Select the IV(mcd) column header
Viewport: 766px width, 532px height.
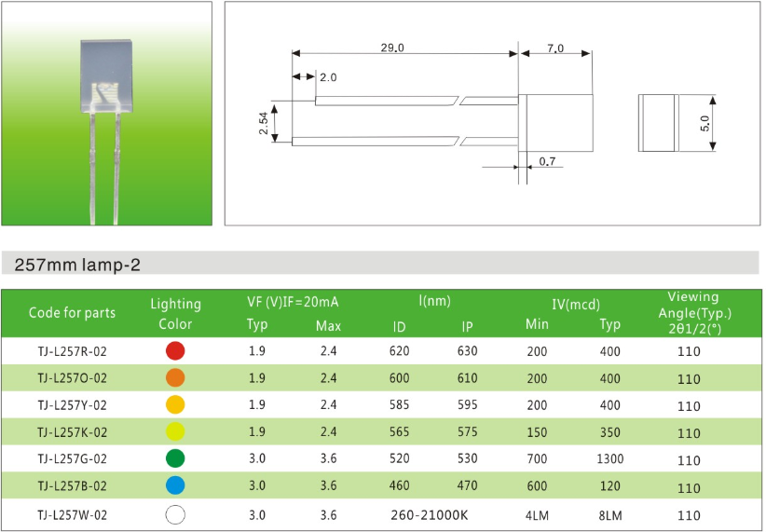[576, 304]
